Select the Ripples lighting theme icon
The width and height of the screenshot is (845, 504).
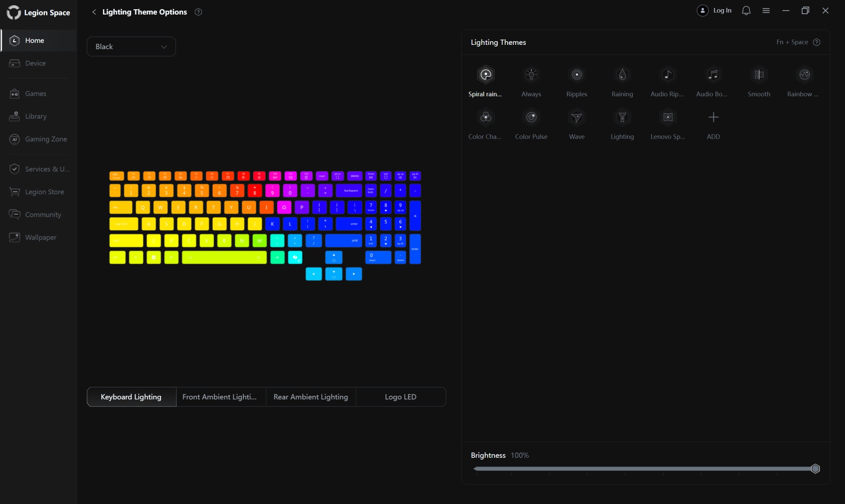577,75
